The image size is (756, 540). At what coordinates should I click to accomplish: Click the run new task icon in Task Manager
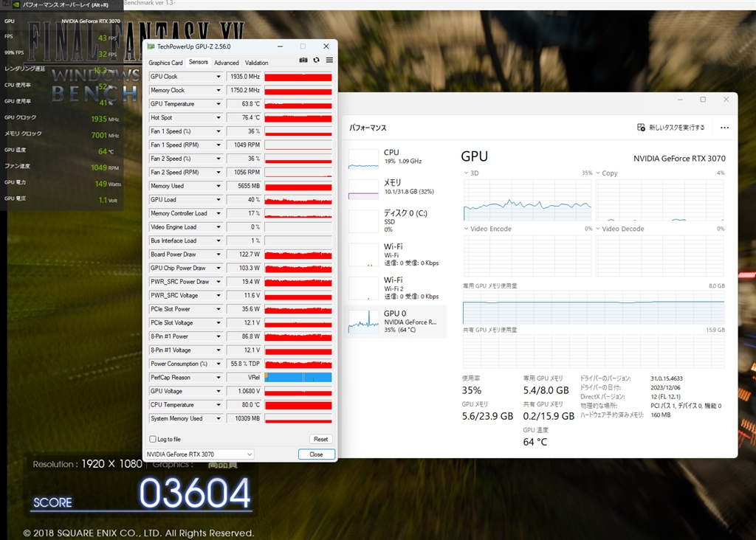(641, 127)
